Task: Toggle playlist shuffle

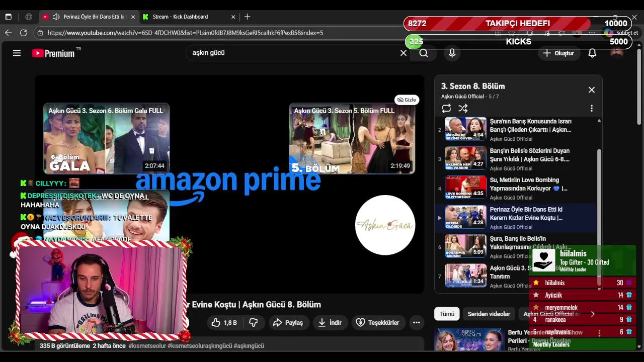Action: click(463, 108)
